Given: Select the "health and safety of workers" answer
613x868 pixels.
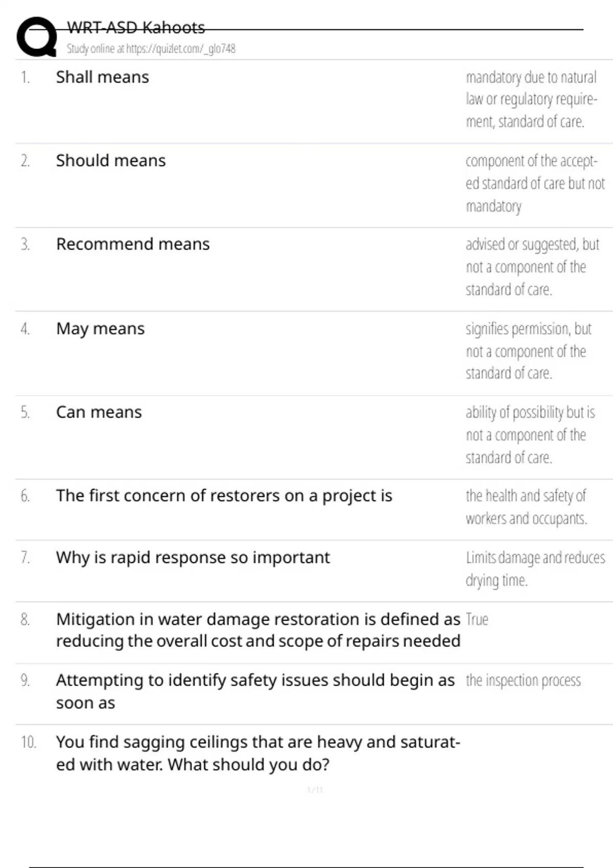Looking at the screenshot, I should click(526, 507).
